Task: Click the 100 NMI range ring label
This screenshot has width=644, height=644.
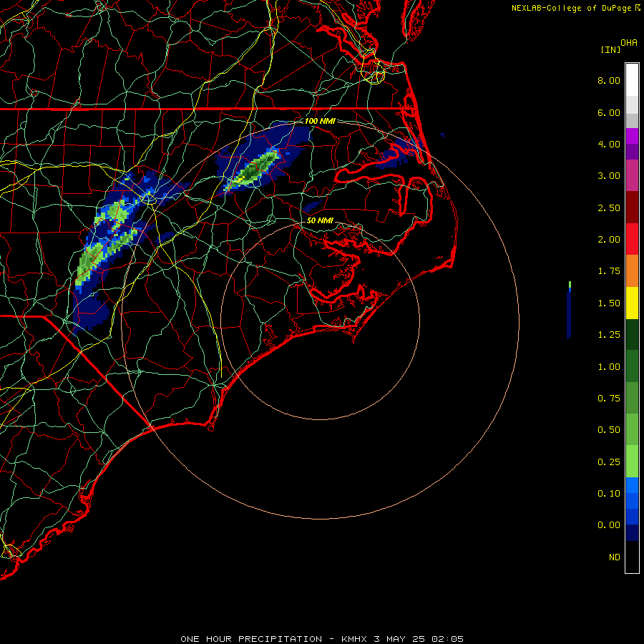Action: tap(320, 121)
